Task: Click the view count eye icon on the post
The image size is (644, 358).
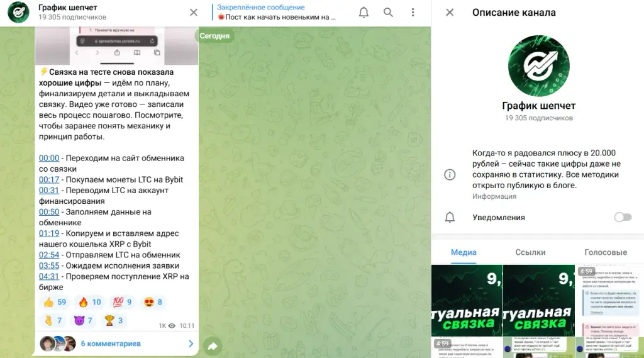Action: pyautogui.click(x=172, y=325)
